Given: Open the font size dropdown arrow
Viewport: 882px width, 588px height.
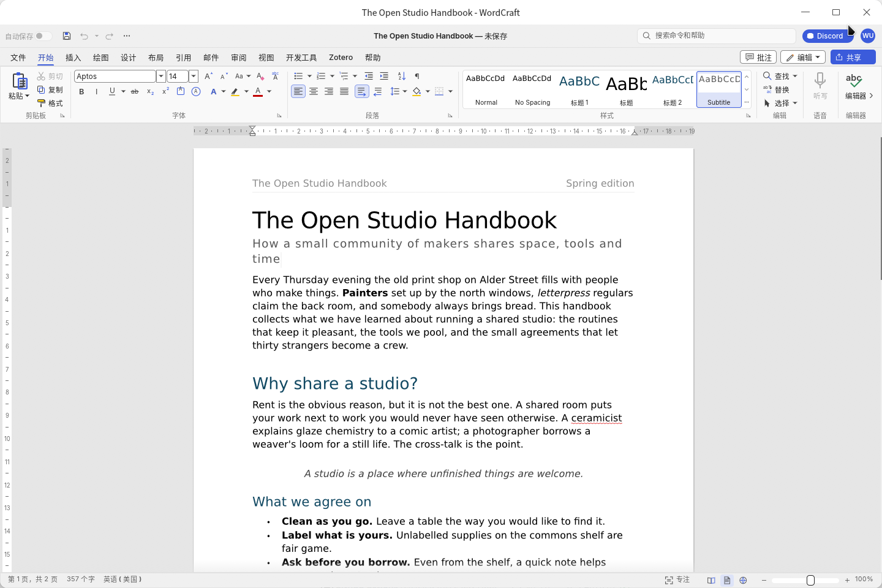Looking at the screenshot, I should 194,76.
